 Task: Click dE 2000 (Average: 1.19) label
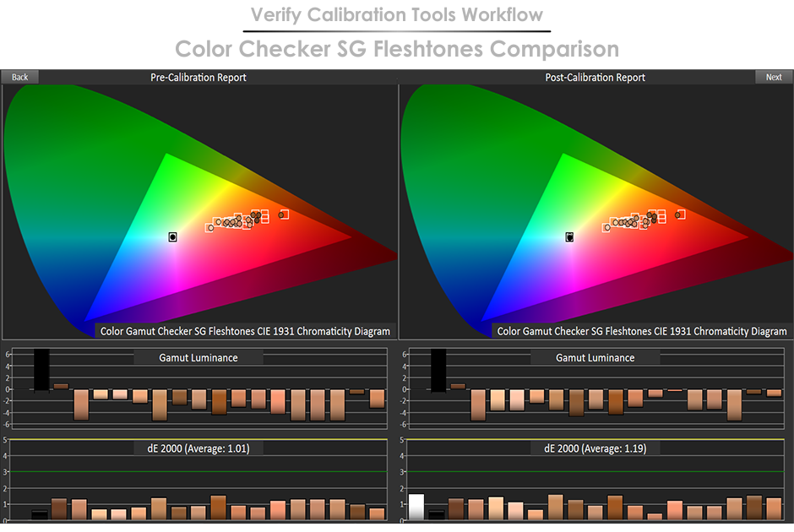pos(595,448)
